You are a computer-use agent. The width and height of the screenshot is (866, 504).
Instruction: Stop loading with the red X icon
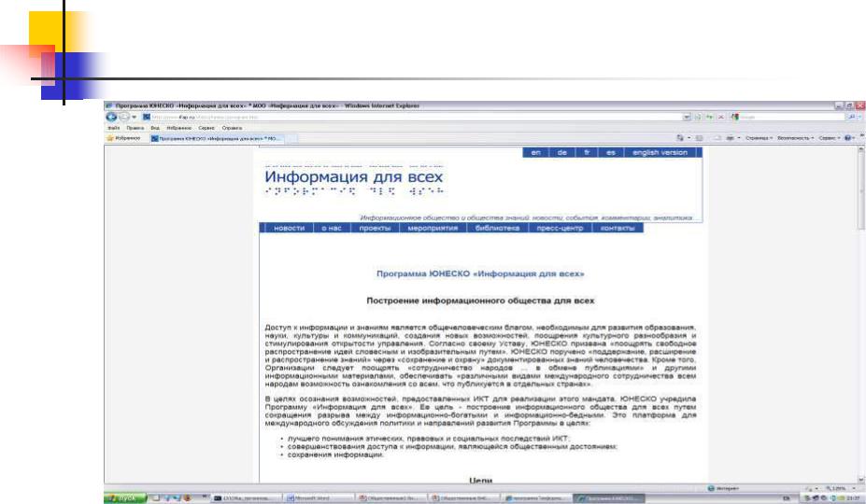coord(721,117)
